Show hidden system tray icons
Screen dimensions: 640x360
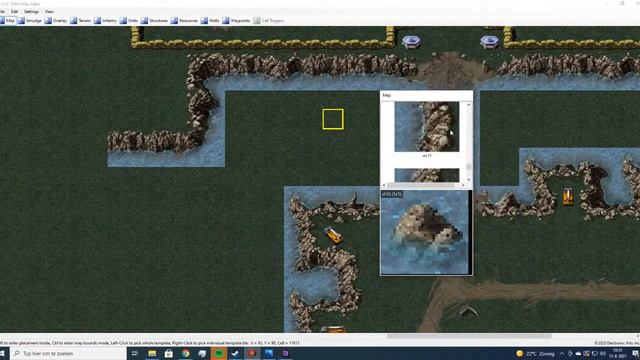point(562,353)
